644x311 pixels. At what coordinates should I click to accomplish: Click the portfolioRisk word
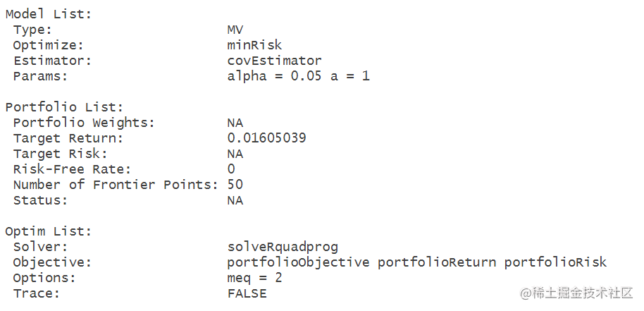pos(555,262)
